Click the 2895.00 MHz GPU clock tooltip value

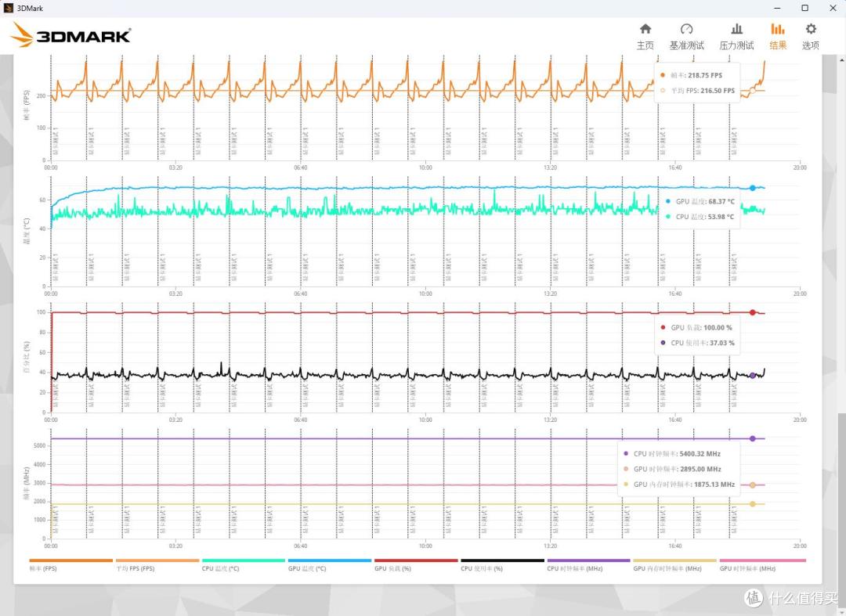pyautogui.click(x=700, y=469)
